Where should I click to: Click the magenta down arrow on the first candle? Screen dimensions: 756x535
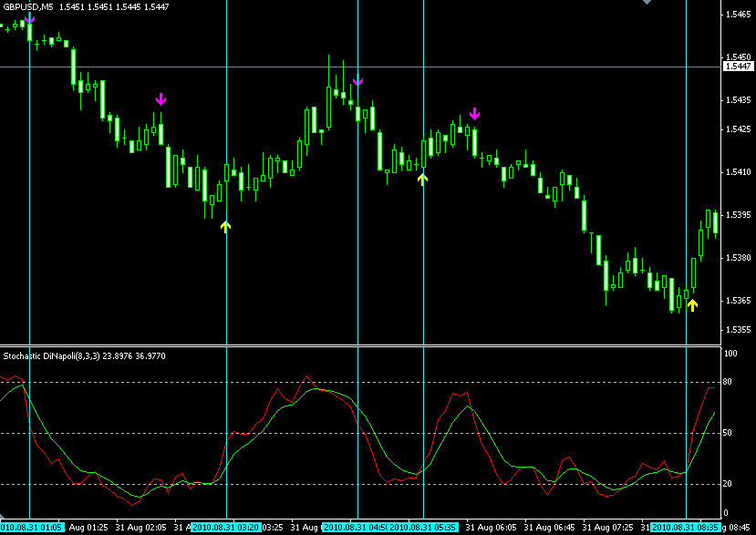(x=30, y=15)
